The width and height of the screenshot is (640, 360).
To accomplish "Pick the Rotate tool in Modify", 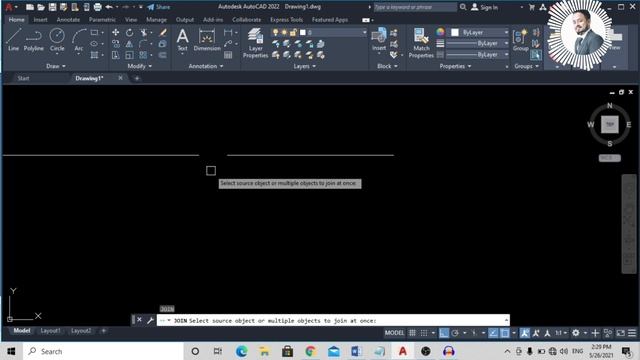I will point(129,32).
